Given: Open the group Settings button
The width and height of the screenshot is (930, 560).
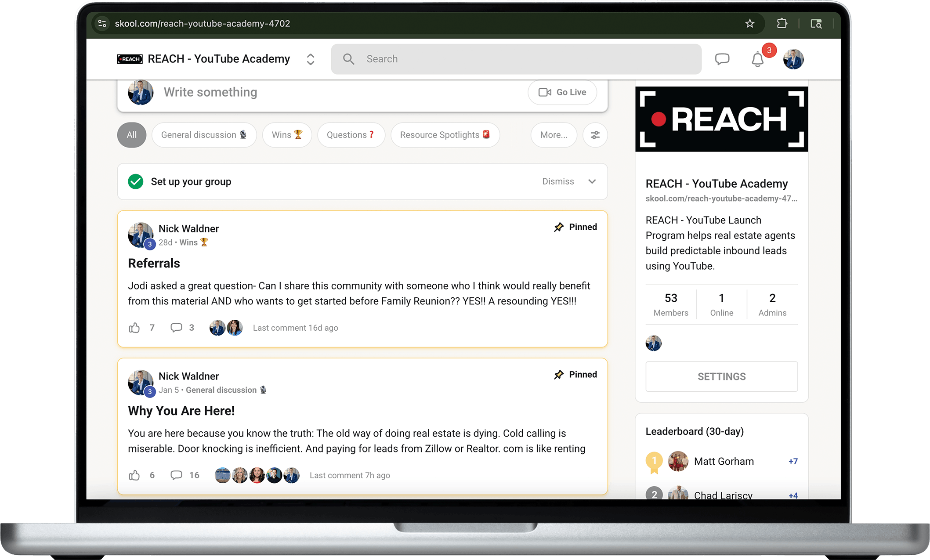Looking at the screenshot, I should point(721,376).
